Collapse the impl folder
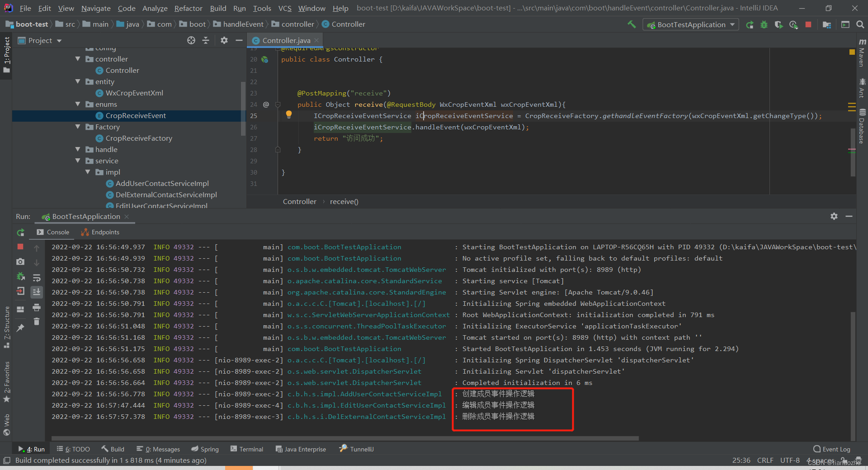Screen dimensions: 868x470 [88, 172]
